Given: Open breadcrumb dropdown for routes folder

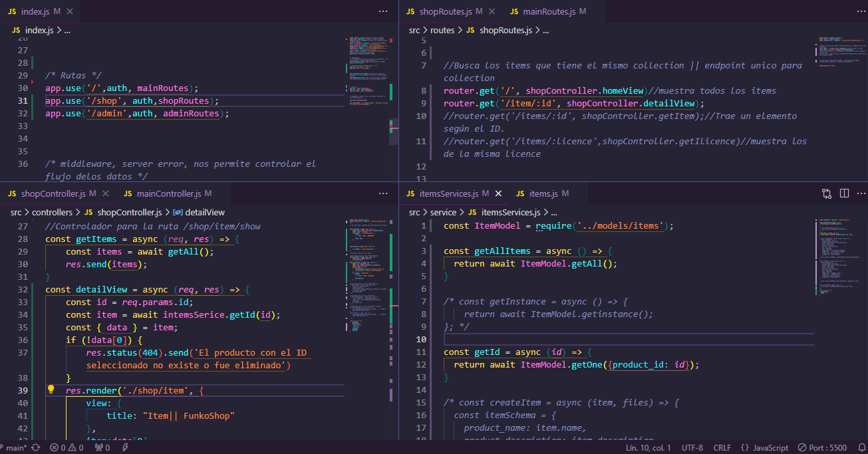Looking at the screenshot, I should point(442,30).
